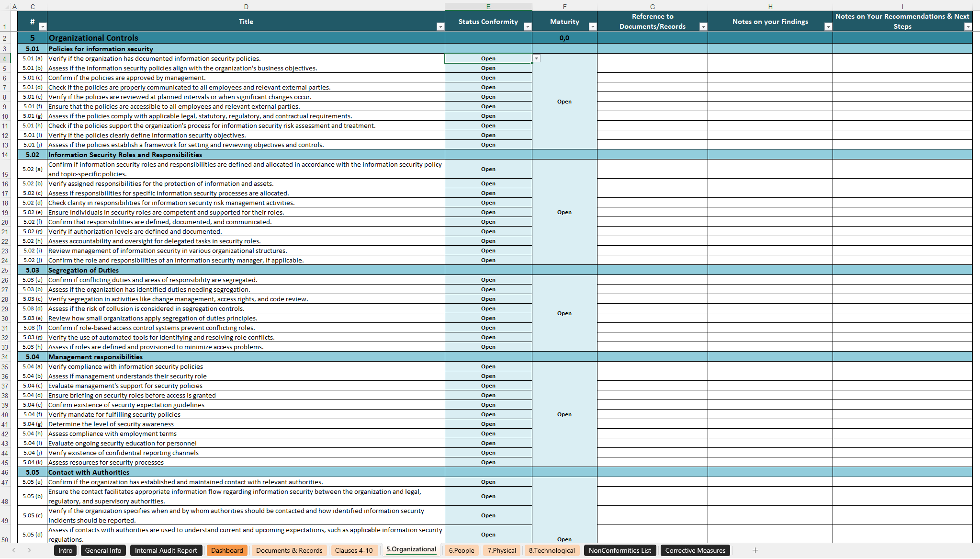This screenshot has width=980, height=559.
Task: Switch to the 7.Physical sheet
Action: point(501,550)
